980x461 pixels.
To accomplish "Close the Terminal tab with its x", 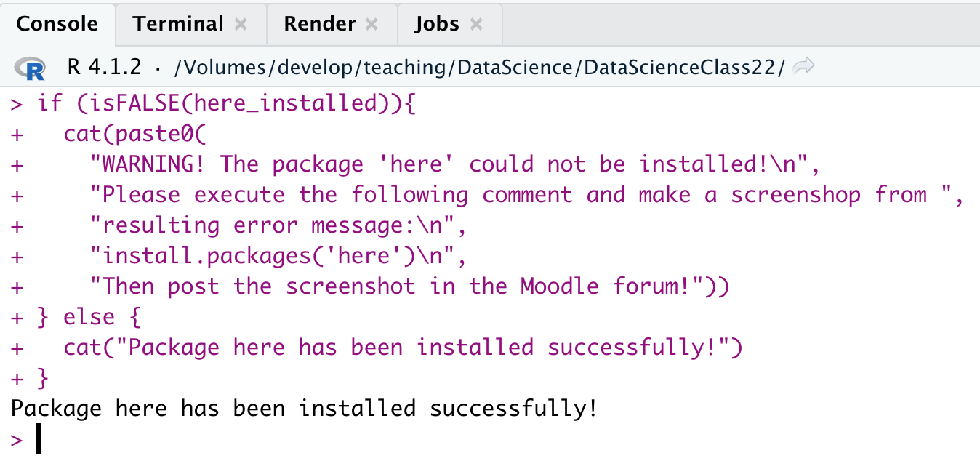I will pos(241,25).
